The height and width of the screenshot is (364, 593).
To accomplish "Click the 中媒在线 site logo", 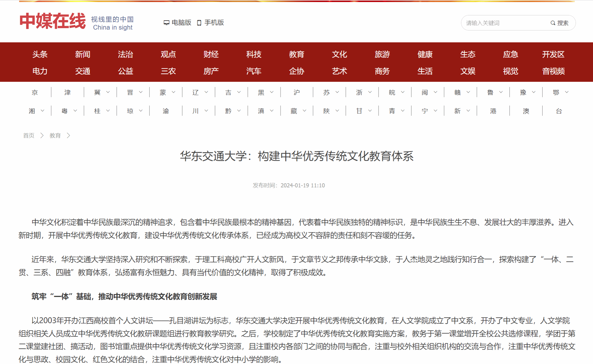I will [53, 21].
